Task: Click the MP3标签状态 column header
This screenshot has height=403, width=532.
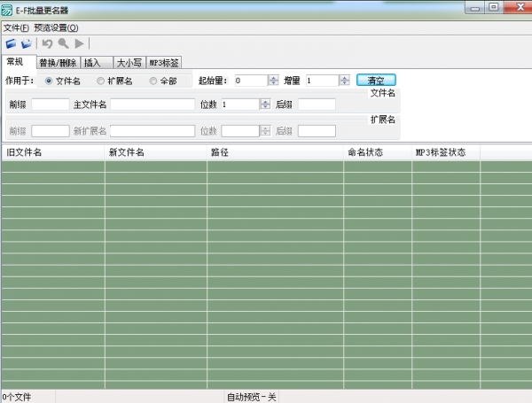Action: point(446,152)
